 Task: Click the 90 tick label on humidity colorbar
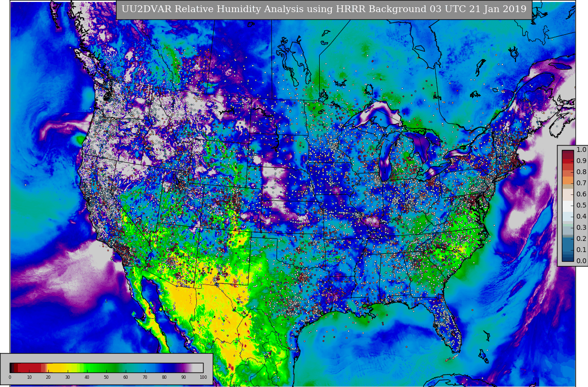point(184,377)
